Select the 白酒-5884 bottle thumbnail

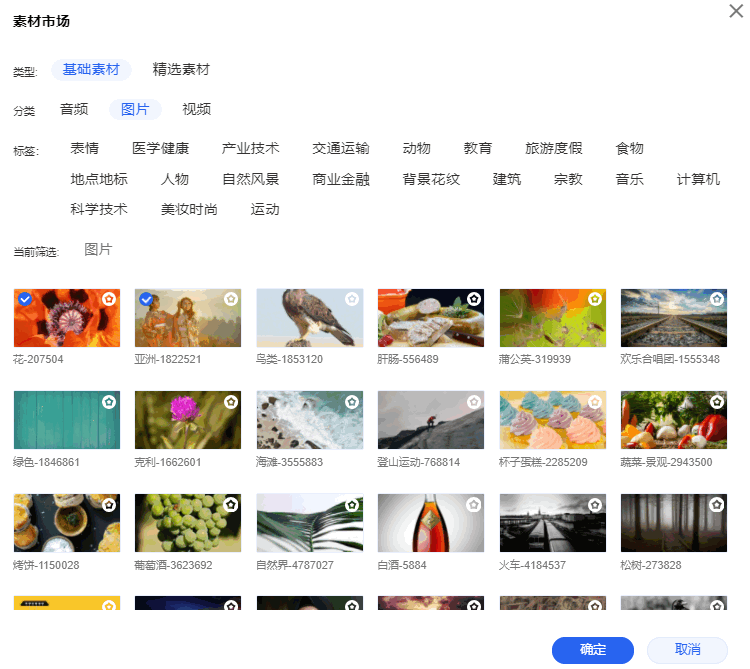431,523
